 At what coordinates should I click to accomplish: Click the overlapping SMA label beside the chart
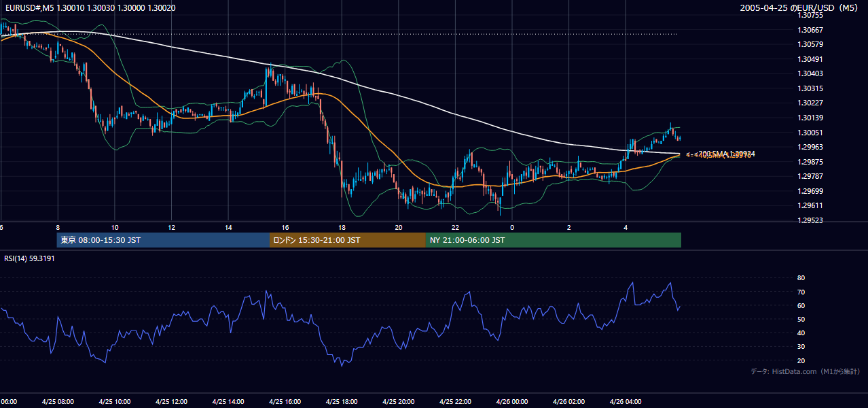pyautogui.click(x=720, y=154)
